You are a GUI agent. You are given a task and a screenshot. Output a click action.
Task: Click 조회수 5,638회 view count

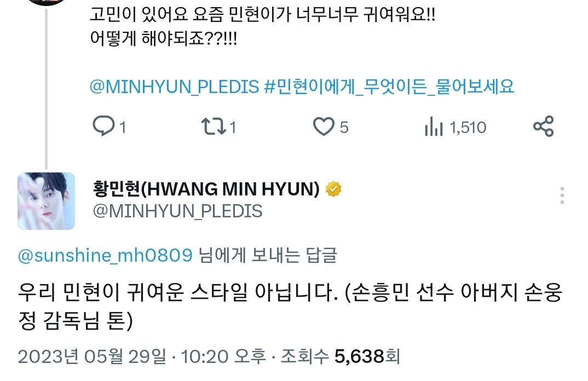[341, 356]
